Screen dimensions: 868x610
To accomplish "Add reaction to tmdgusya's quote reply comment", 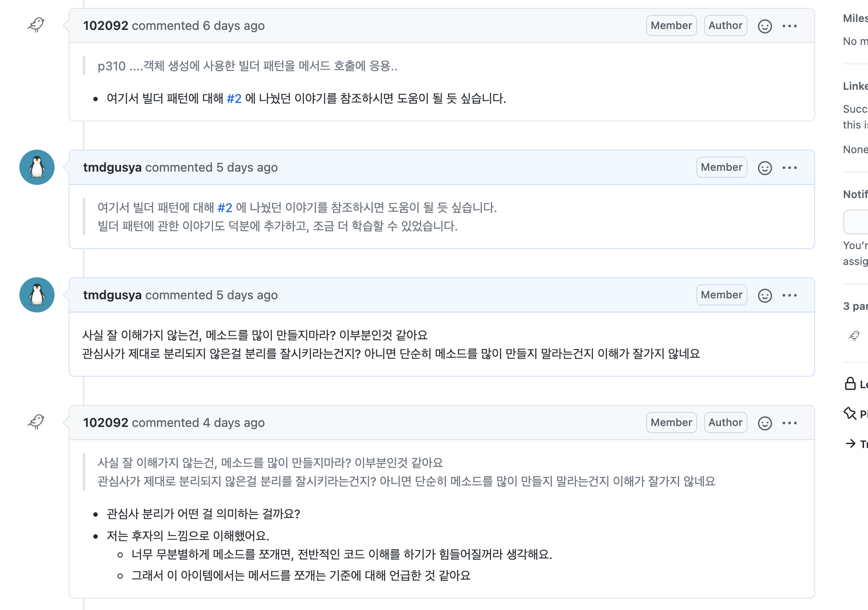I will coord(765,168).
